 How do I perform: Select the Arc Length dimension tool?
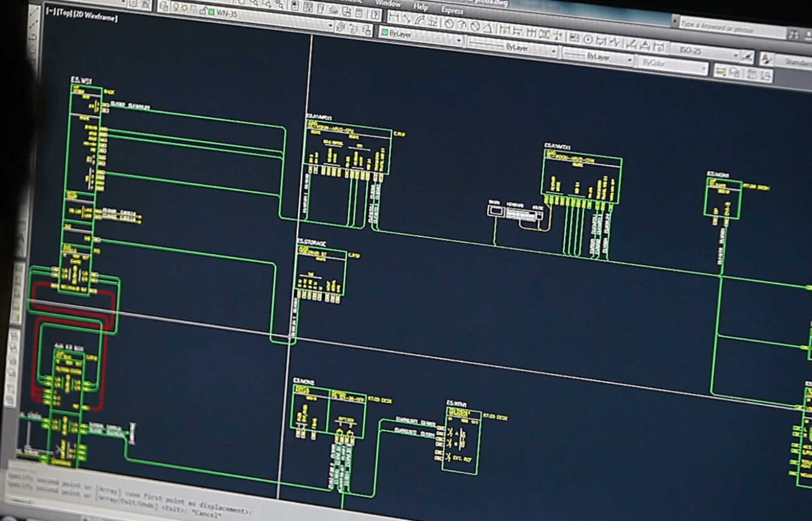coord(420,20)
